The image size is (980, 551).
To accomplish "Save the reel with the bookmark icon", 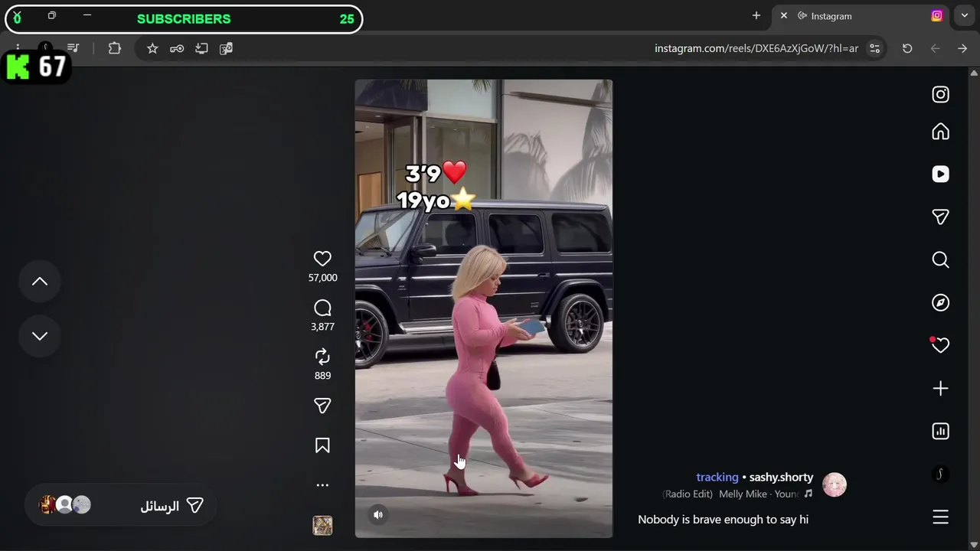I will (x=322, y=445).
